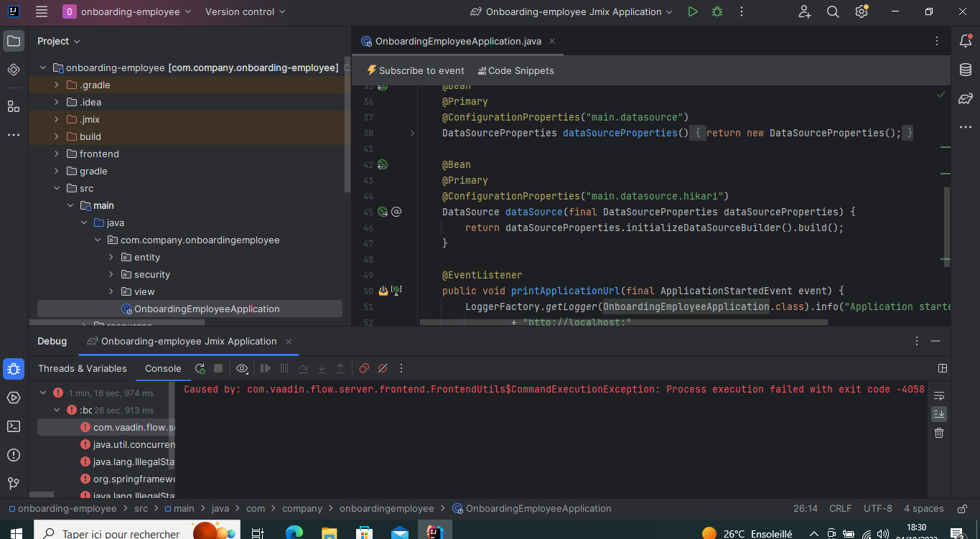Select OnboardingEmployeeApplication in project tree

pyautogui.click(x=190, y=309)
